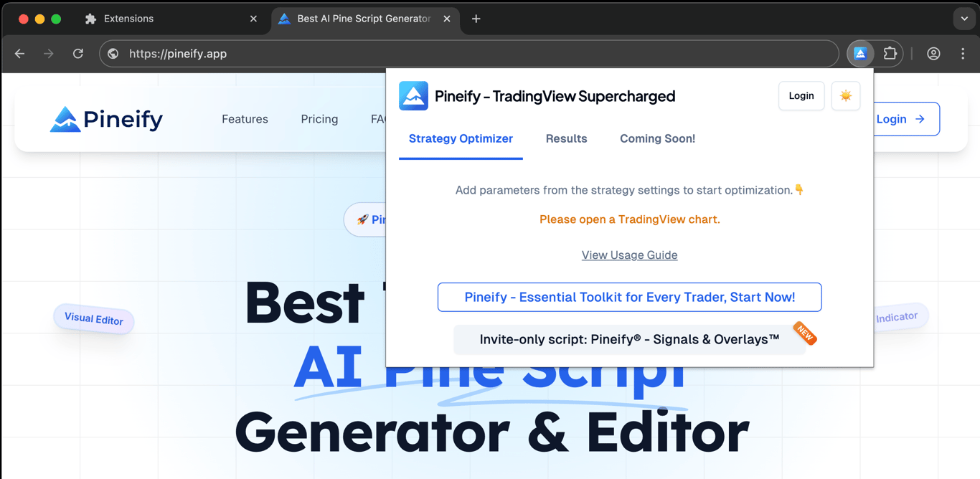This screenshot has height=479, width=980.
Task: Click the Pineify logo in site header
Action: (x=106, y=119)
